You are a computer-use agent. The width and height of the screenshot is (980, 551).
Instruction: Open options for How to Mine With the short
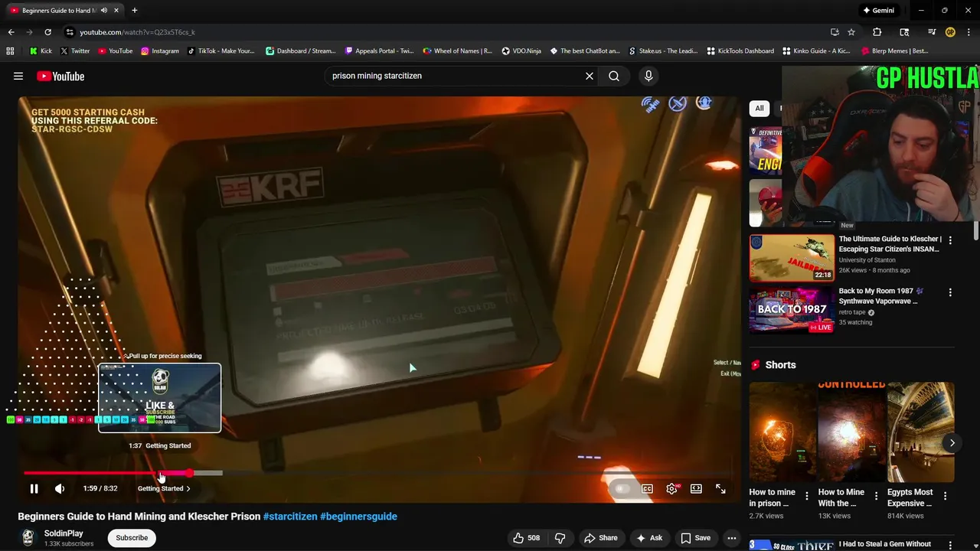pyautogui.click(x=875, y=496)
